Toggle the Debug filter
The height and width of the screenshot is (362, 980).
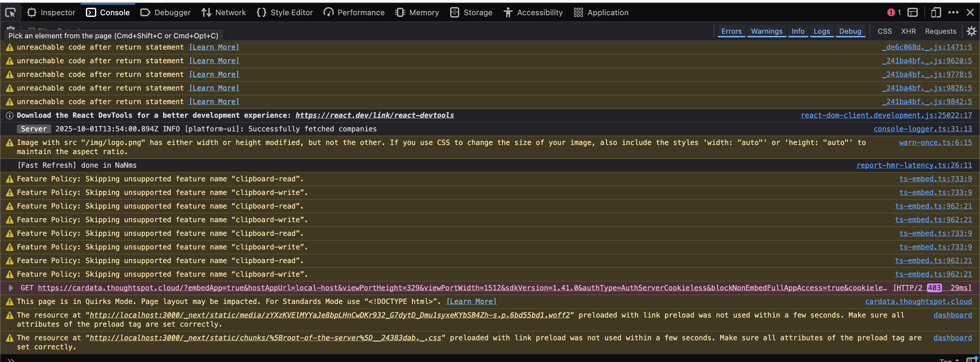coord(850,31)
